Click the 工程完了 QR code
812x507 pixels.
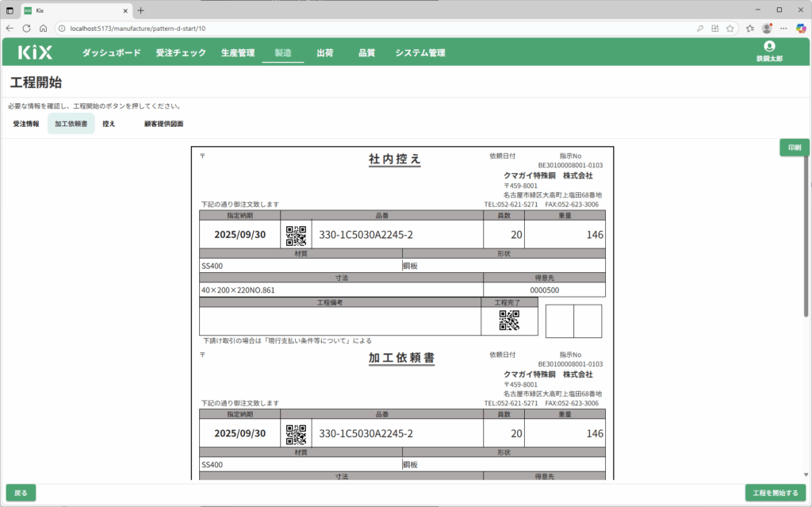509,321
